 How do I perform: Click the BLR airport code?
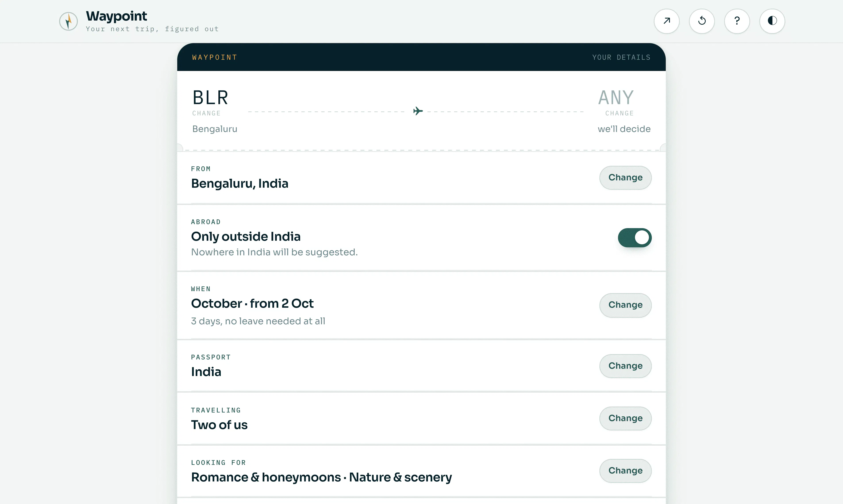pos(210,98)
